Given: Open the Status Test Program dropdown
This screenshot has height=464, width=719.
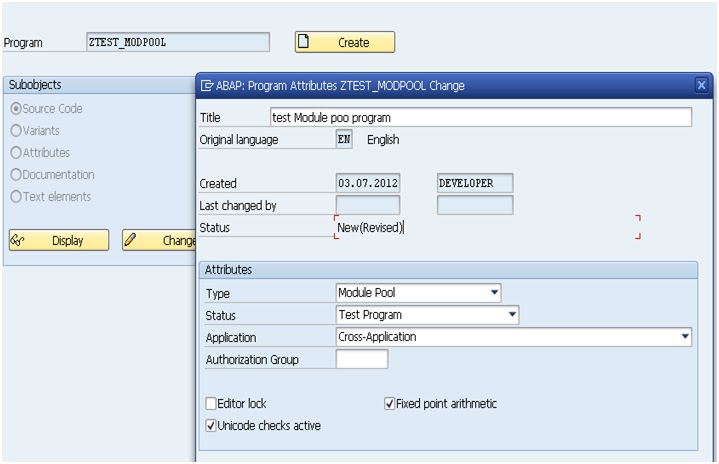Looking at the screenshot, I should tap(512, 315).
